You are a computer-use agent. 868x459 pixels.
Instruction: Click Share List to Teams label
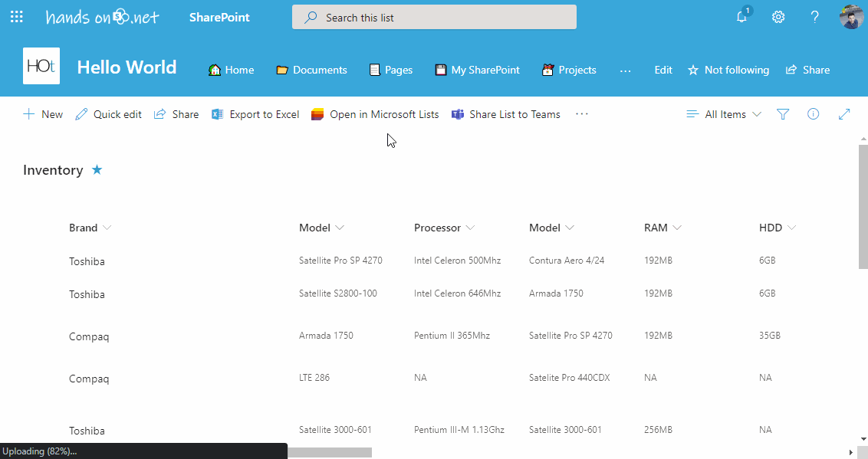tap(515, 114)
